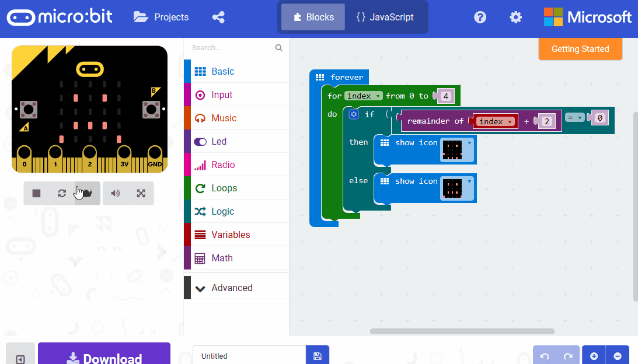Open the Projects menu
This screenshot has width=638, height=364.
click(161, 17)
